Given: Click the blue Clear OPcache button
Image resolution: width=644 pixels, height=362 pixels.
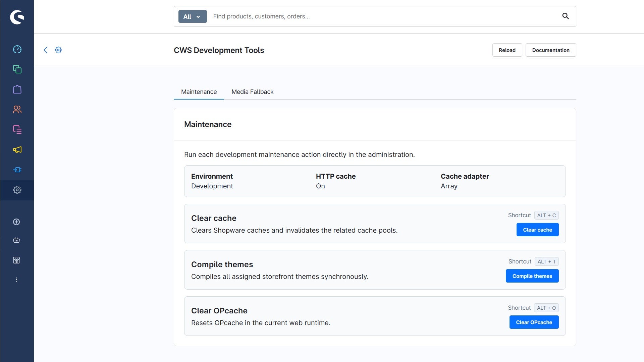Looking at the screenshot, I should [534, 322].
